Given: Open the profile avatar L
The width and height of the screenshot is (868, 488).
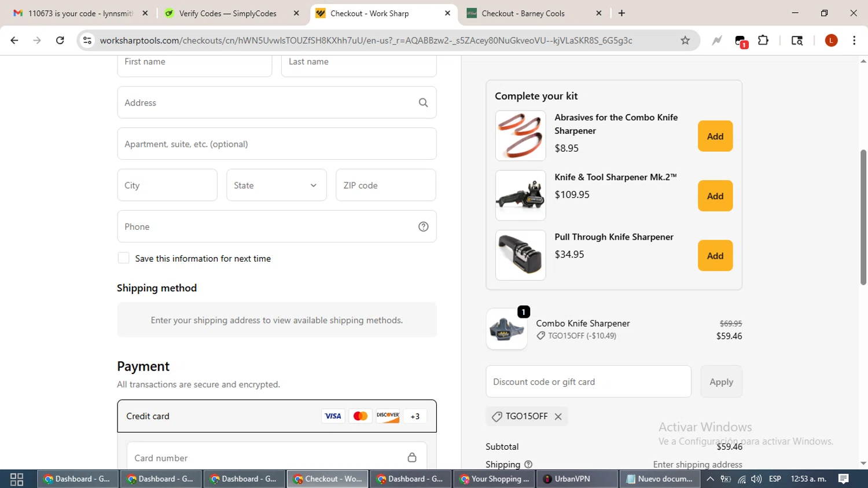Looking at the screenshot, I should coord(831,41).
